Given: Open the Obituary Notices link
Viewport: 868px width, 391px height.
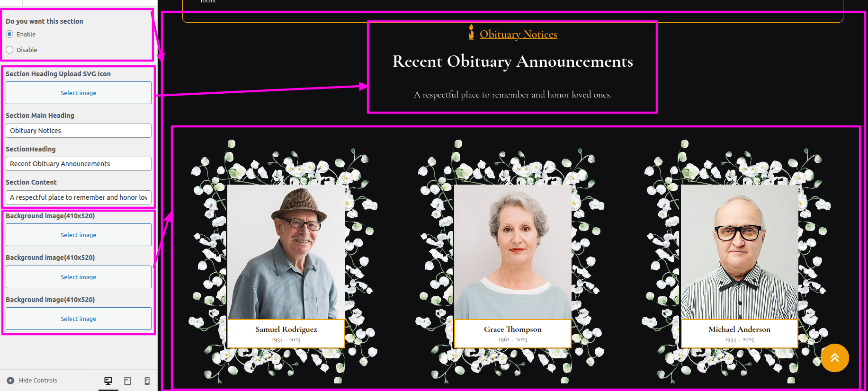Looking at the screenshot, I should point(519,34).
